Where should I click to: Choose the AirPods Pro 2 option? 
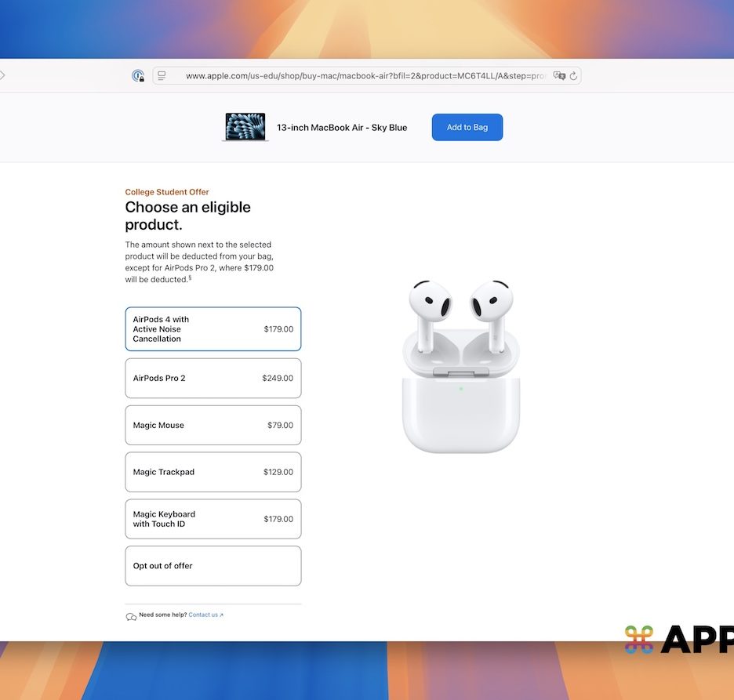click(213, 378)
